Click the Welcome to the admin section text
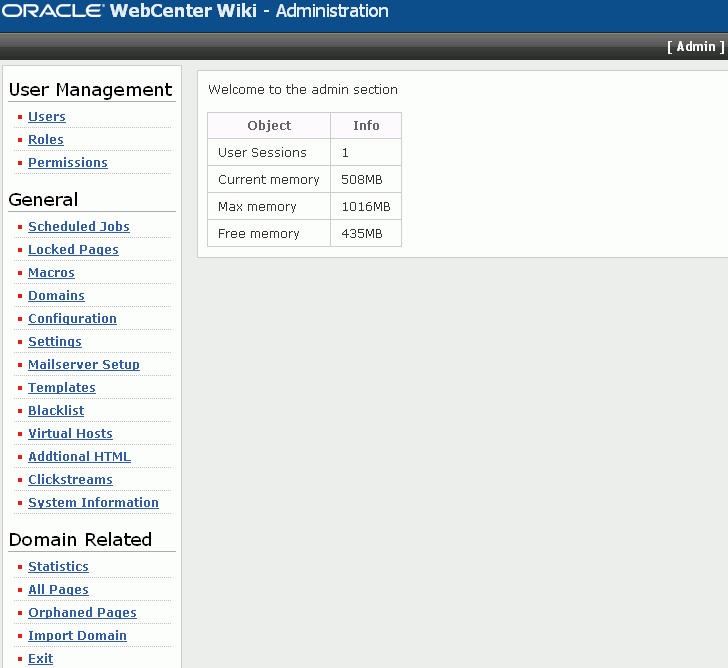728x668 pixels. pos(303,89)
